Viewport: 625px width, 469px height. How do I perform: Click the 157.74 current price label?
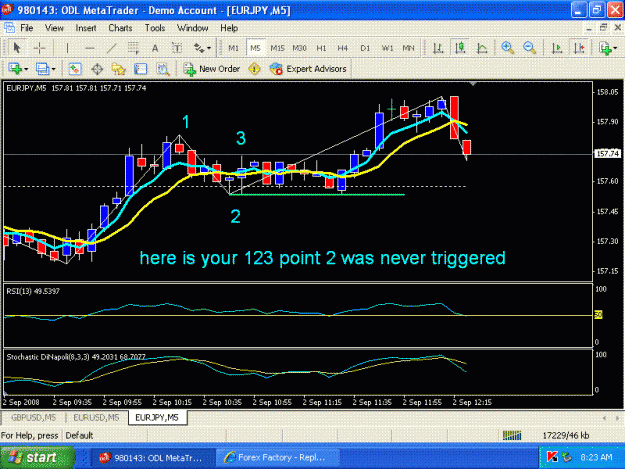click(x=607, y=153)
